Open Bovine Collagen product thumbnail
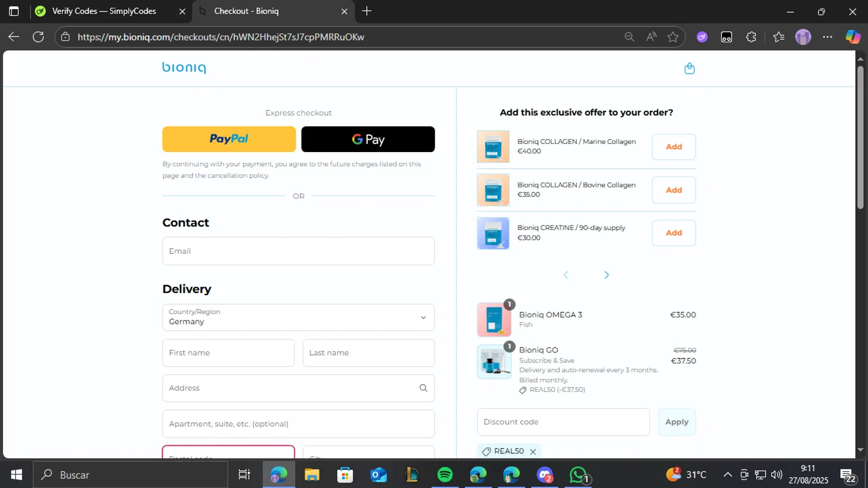 click(x=493, y=190)
